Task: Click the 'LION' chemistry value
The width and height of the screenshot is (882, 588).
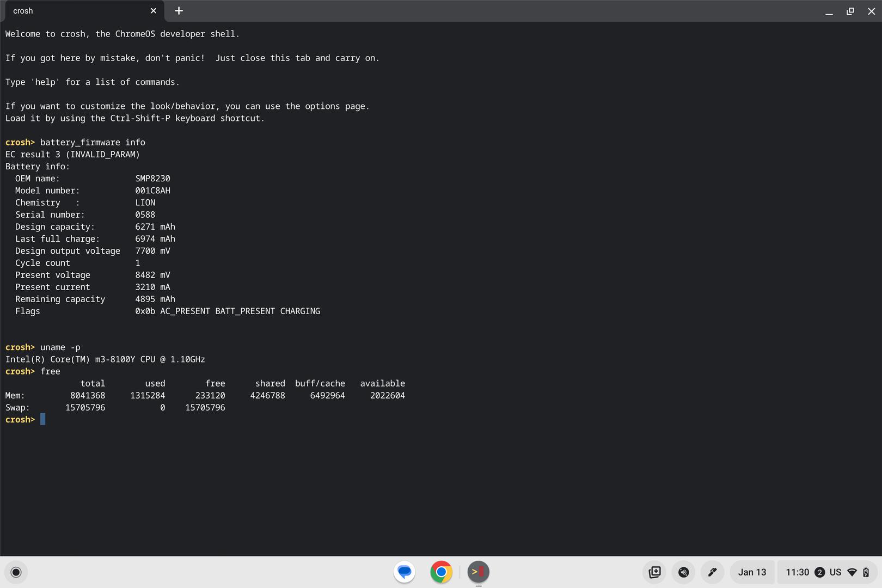Action: click(x=145, y=203)
